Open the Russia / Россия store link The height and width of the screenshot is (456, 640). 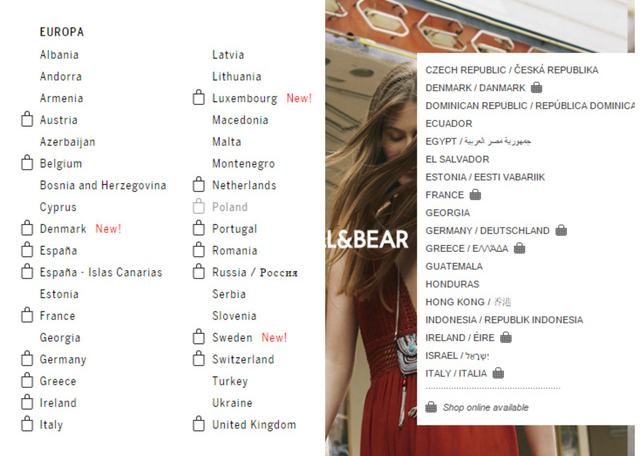click(x=255, y=272)
